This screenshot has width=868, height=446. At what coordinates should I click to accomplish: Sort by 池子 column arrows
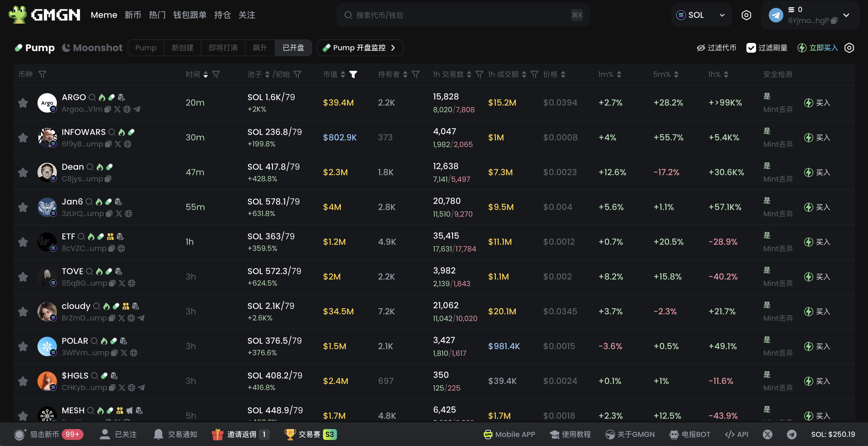267,74
